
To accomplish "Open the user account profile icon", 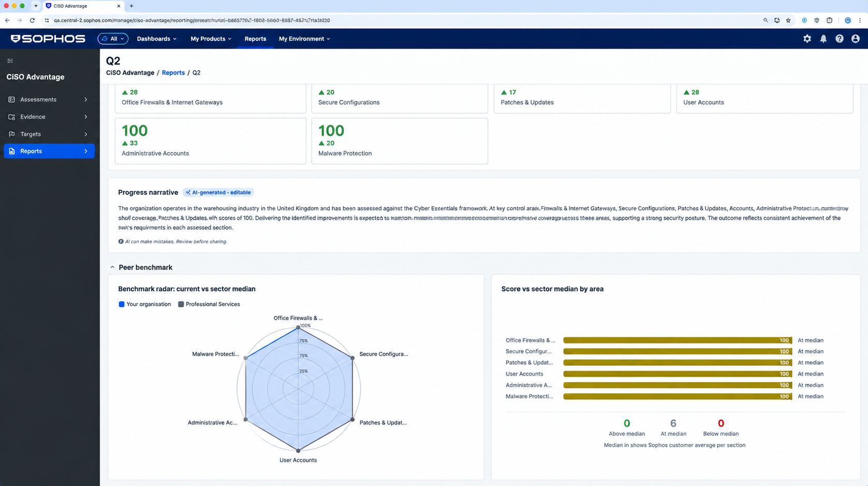I will click(855, 39).
